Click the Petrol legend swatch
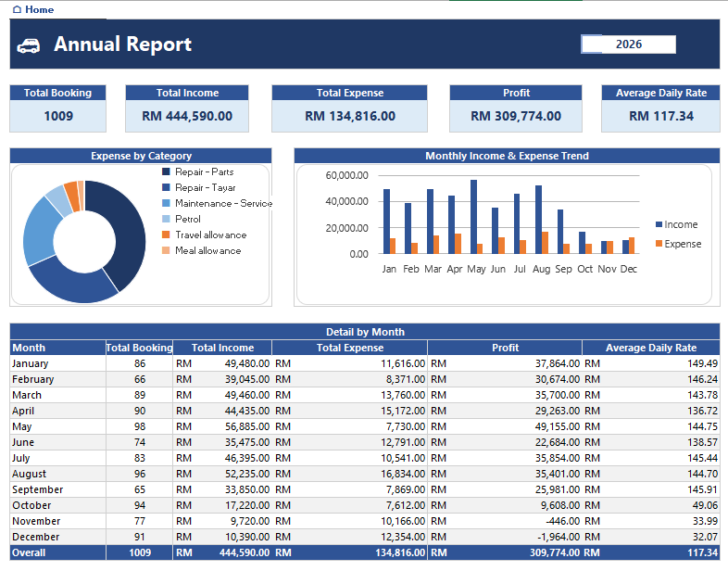728x571 pixels. [166, 219]
